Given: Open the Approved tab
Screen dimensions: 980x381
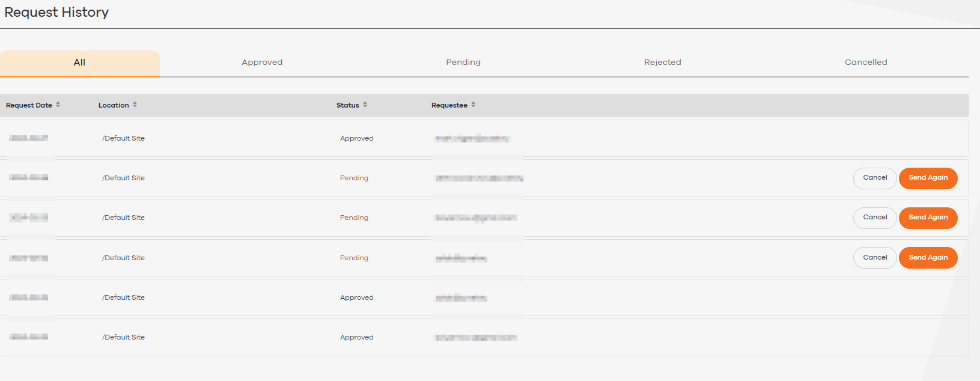Looking at the screenshot, I should 262,62.
